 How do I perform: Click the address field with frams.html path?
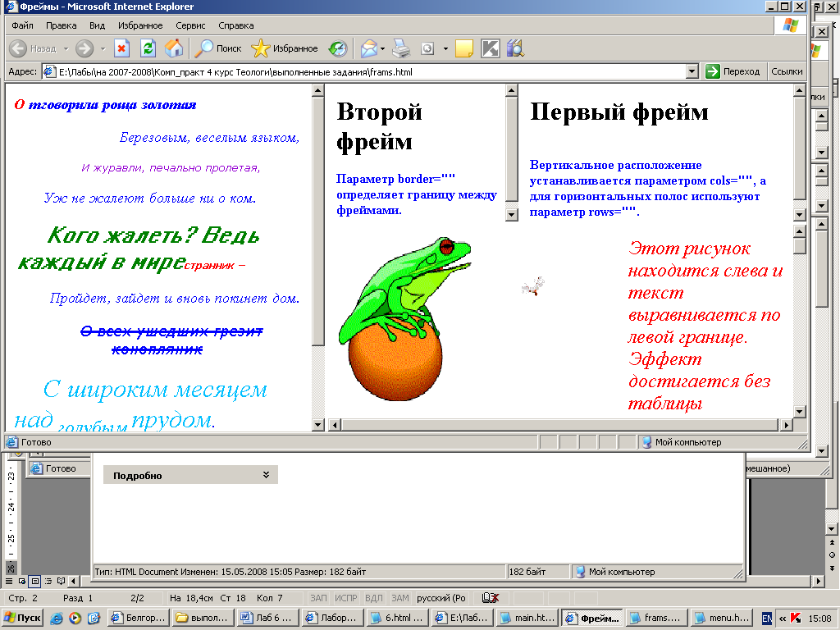[364, 72]
